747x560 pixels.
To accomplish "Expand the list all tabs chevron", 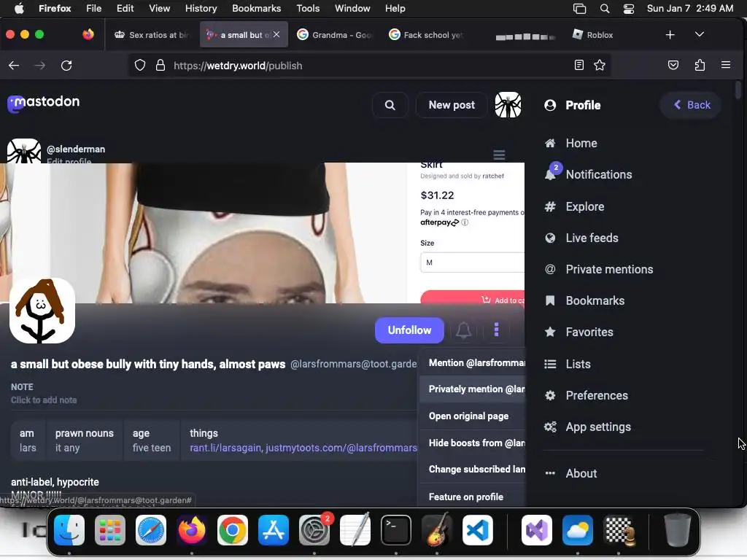I will coord(700,34).
